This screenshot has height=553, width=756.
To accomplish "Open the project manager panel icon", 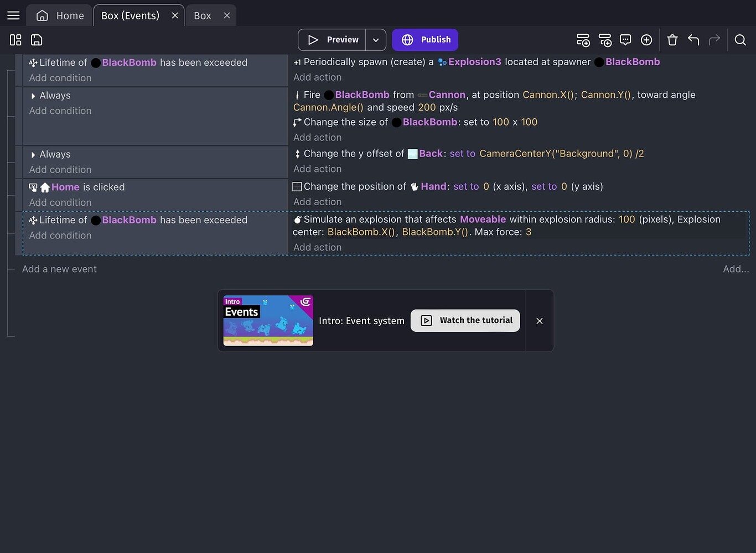I will pyautogui.click(x=14, y=39).
